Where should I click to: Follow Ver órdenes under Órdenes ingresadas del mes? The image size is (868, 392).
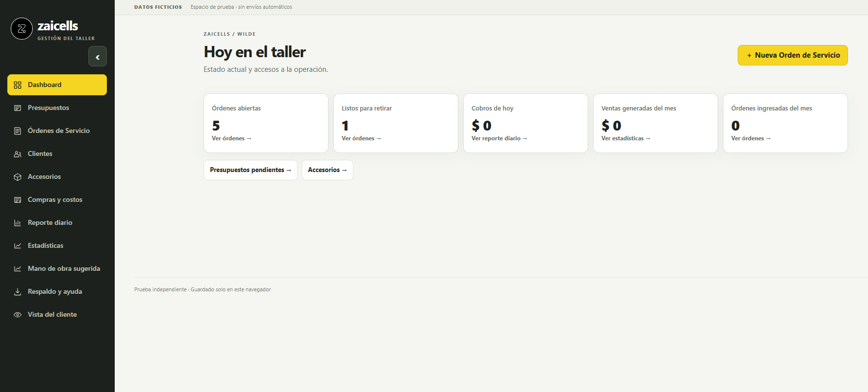click(751, 138)
